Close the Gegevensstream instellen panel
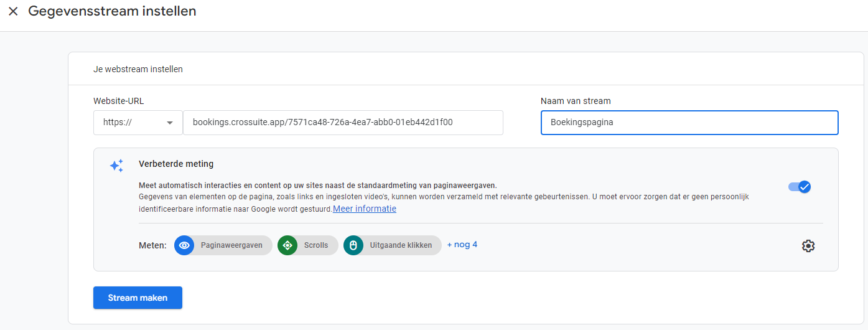 [13, 11]
